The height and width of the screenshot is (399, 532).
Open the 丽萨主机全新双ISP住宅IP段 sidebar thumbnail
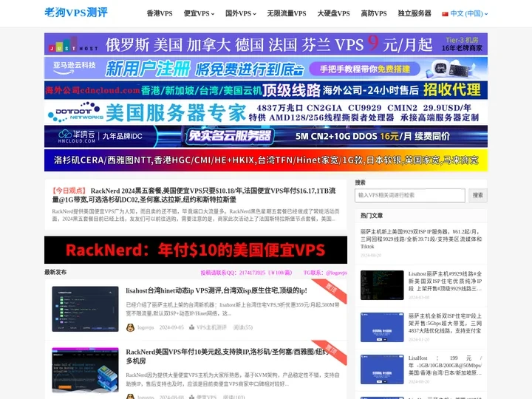382,327
